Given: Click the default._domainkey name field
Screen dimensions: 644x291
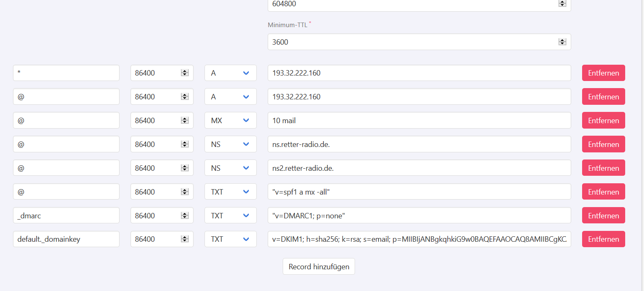Looking at the screenshot, I should click(x=66, y=239).
